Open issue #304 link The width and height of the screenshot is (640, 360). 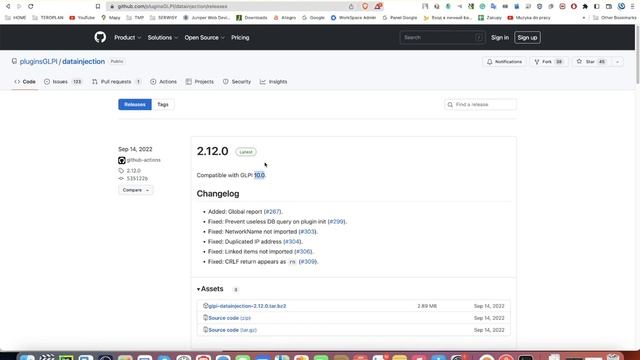pyautogui.click(x=292, y=242)
